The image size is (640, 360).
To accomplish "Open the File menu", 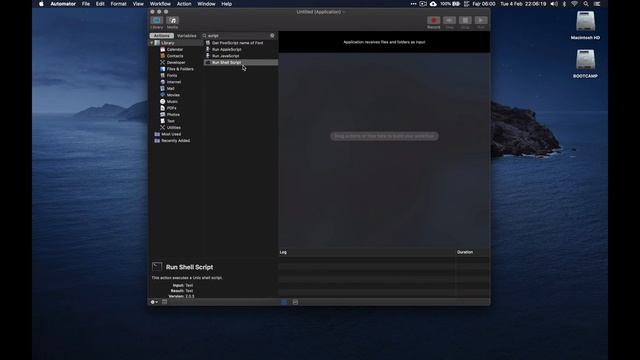I will pyautogui.click(x=86, y=4).
